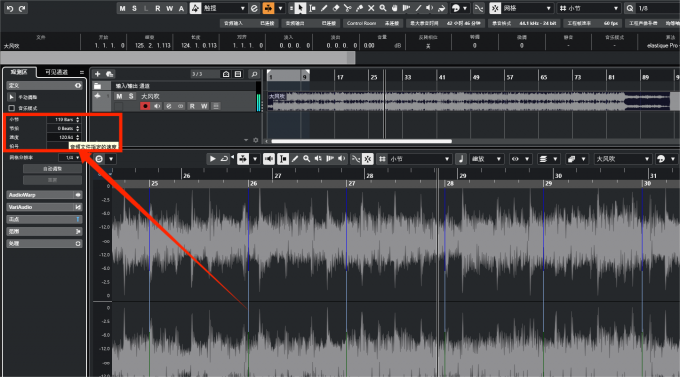
Task: Open the sample editor 大风吹 clip dropdown
Action: [x=623, y=159]
